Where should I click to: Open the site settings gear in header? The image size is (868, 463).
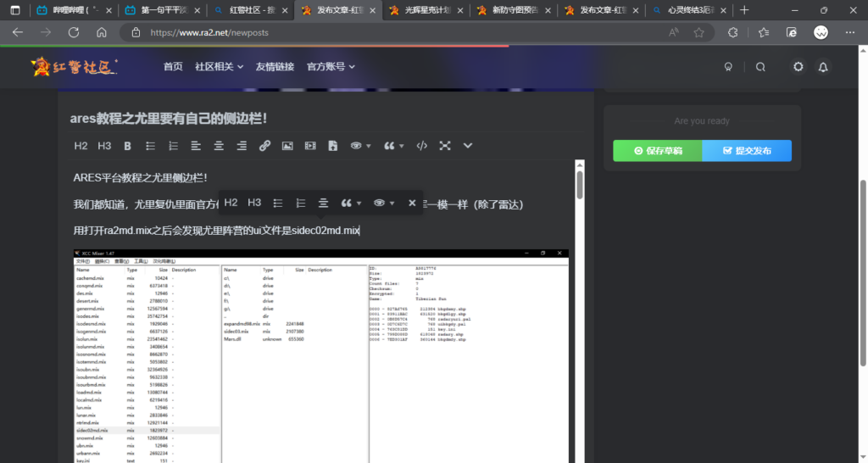coord(798,66)
